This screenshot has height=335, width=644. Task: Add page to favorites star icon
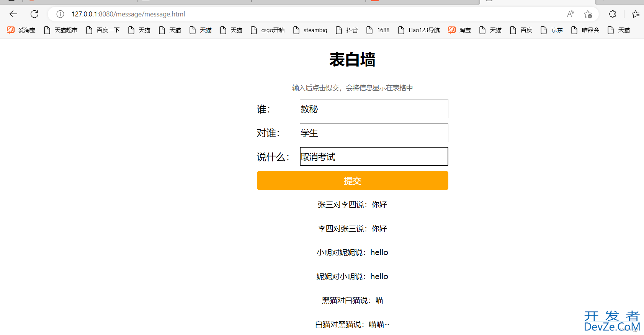588,14
